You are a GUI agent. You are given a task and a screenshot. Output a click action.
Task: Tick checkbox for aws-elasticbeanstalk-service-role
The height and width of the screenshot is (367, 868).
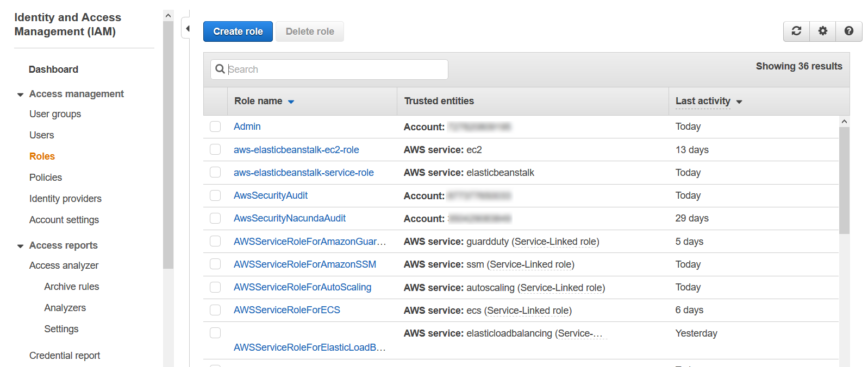[x=215, y=172]
